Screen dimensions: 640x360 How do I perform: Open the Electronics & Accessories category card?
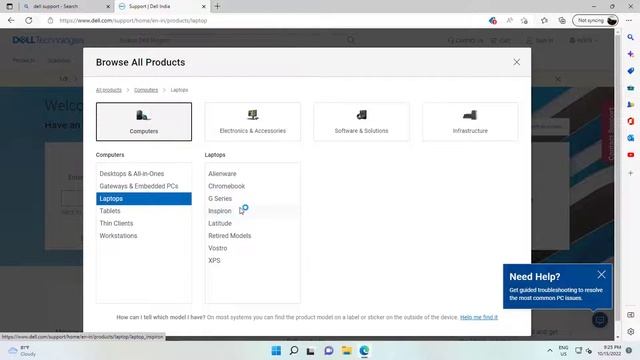point(253,122)
